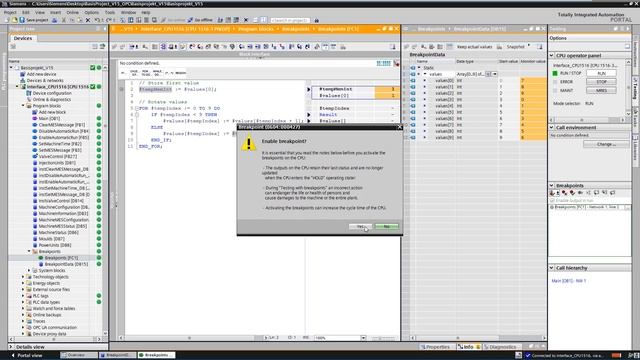Open Main [OB1] block in project tree
Viewport: 640px width, 360px height.
click(49, 118)
